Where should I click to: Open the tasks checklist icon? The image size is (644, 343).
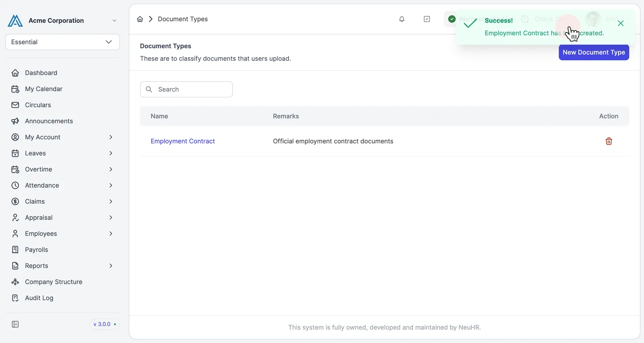(427, 19)
